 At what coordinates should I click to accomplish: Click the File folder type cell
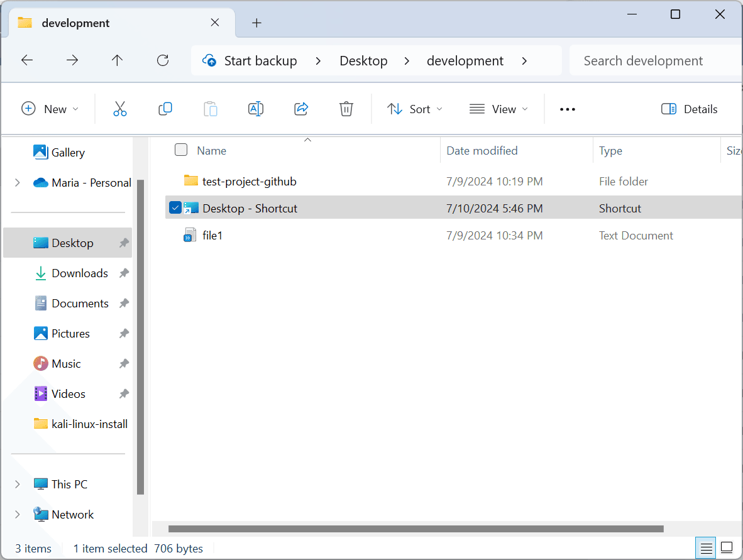click(623, 182)
